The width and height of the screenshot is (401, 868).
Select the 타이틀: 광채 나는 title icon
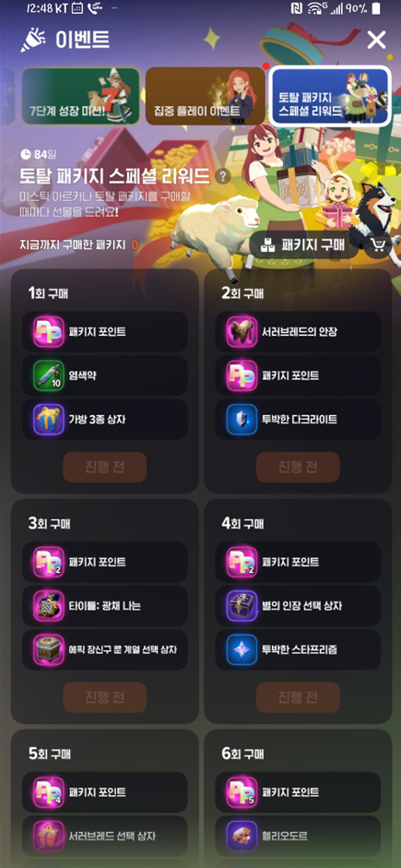(49, 606)
